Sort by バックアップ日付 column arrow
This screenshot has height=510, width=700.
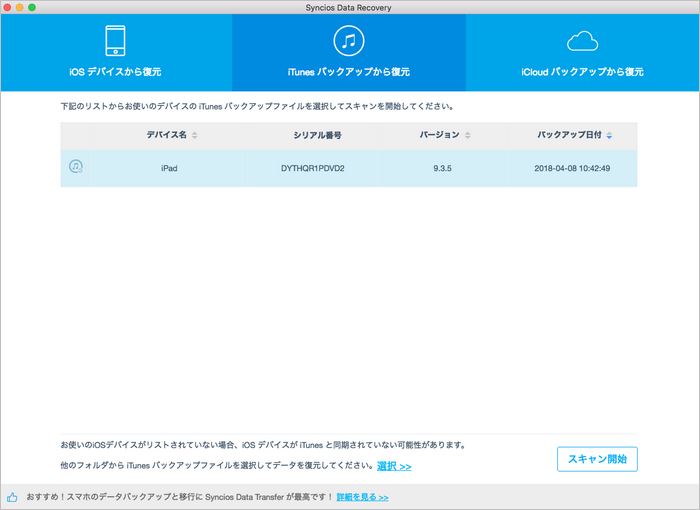click(609, 135)
